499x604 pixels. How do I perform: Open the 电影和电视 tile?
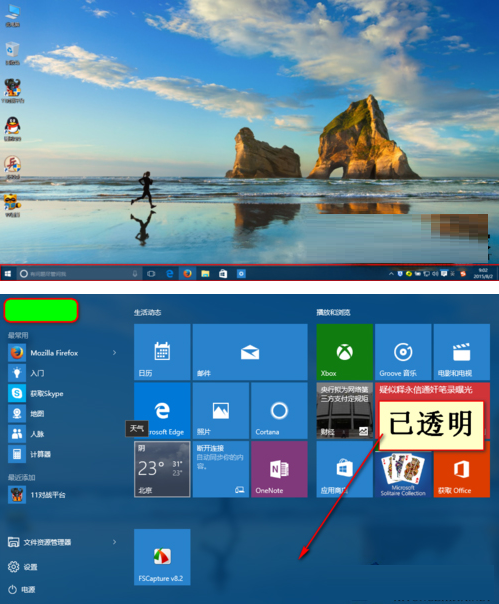pyautogui.click(x=462, y=352)
